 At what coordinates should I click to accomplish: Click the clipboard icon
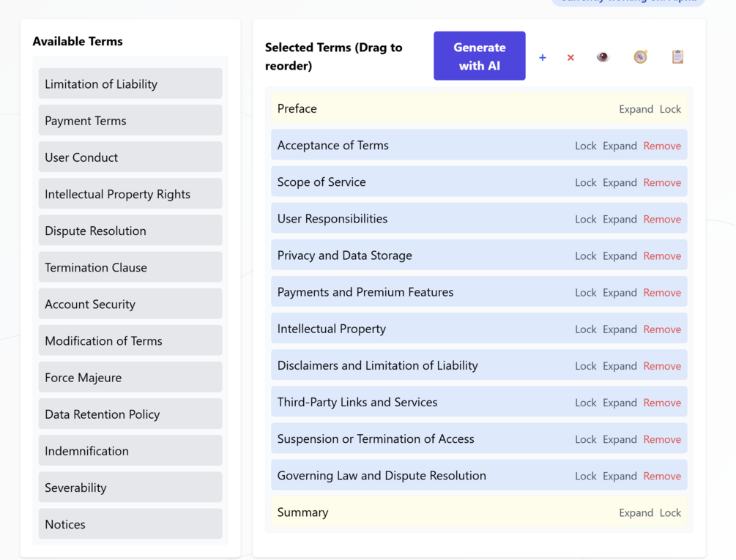(x=677, y=57)
